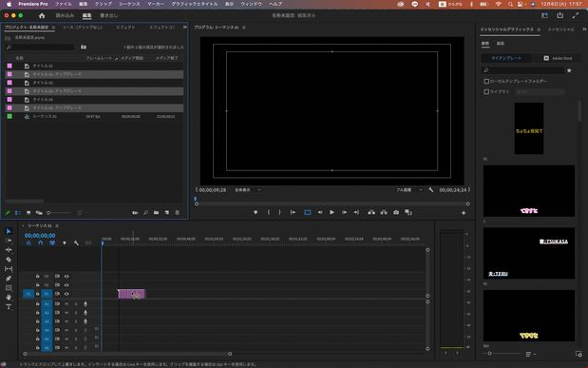
Task: Switch Project panel to Freeform View
Action: point(39,213)
